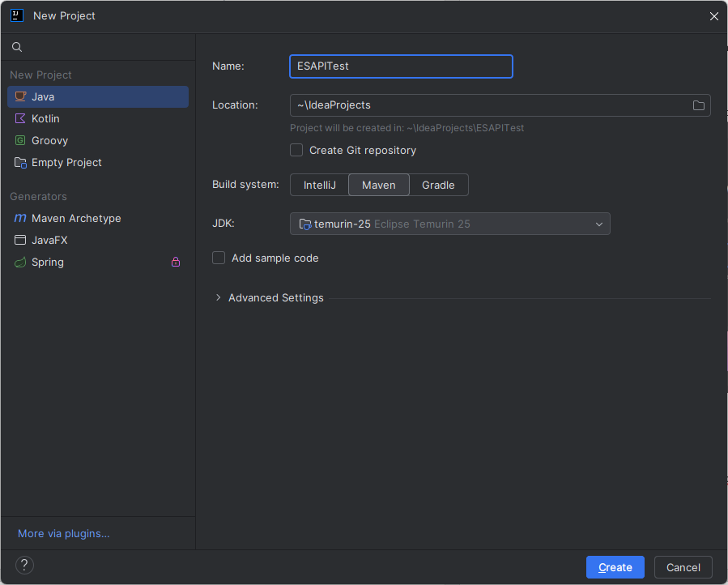Select the Java coffee cup icon

coord(20,97)
